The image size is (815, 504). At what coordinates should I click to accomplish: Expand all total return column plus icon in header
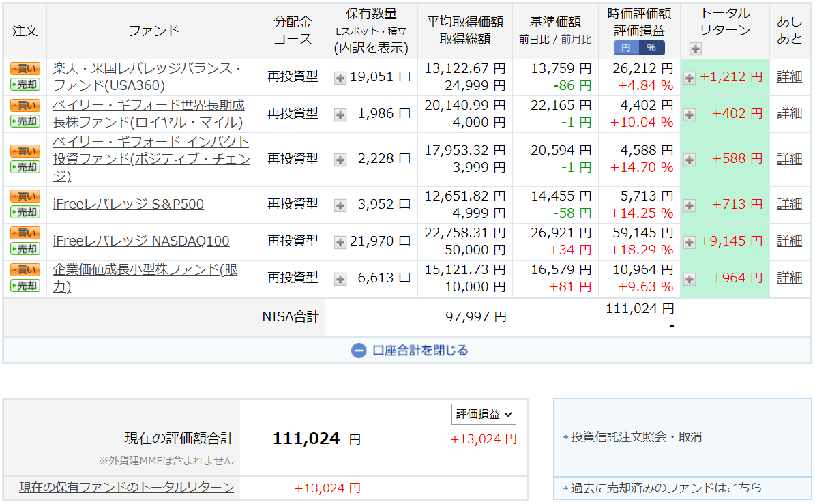696,49
